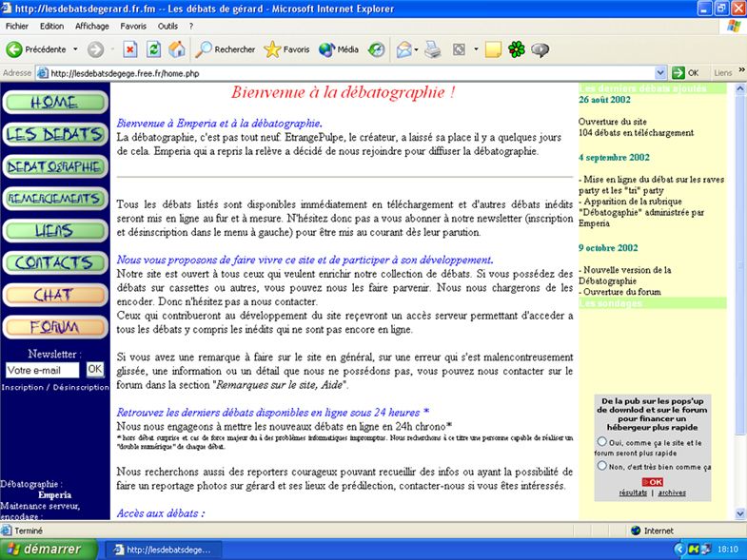Launch ICQ green flower icon
The height and width of the screenshot is (560, 747).
[x=517, y=49]
